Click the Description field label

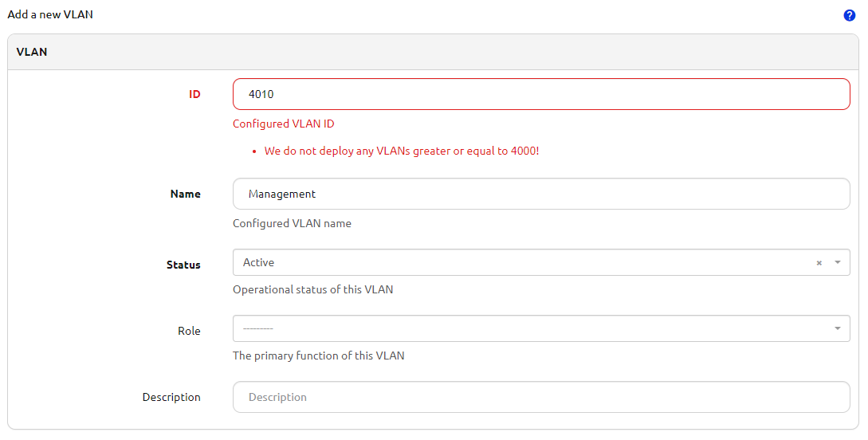click(171, 397)
